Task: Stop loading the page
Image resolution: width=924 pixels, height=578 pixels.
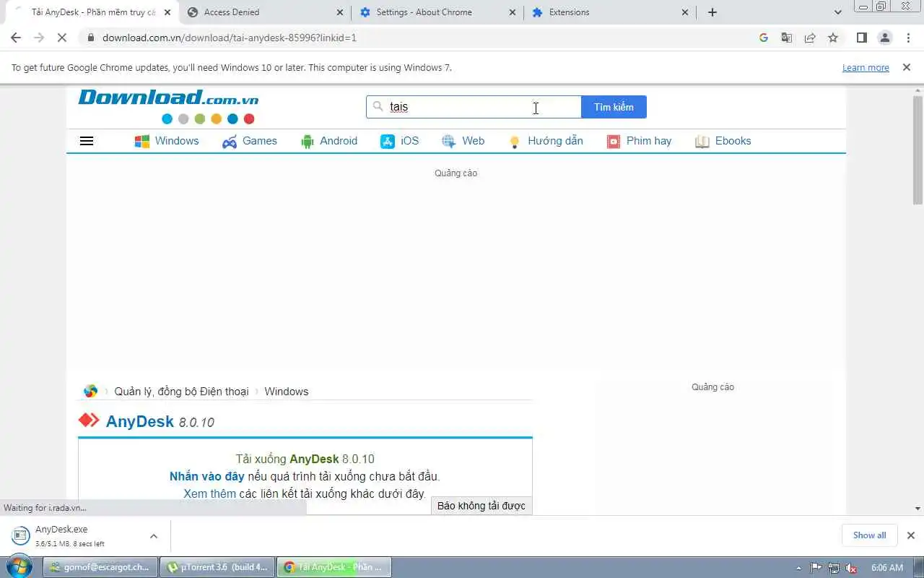Action: point(62,38)
